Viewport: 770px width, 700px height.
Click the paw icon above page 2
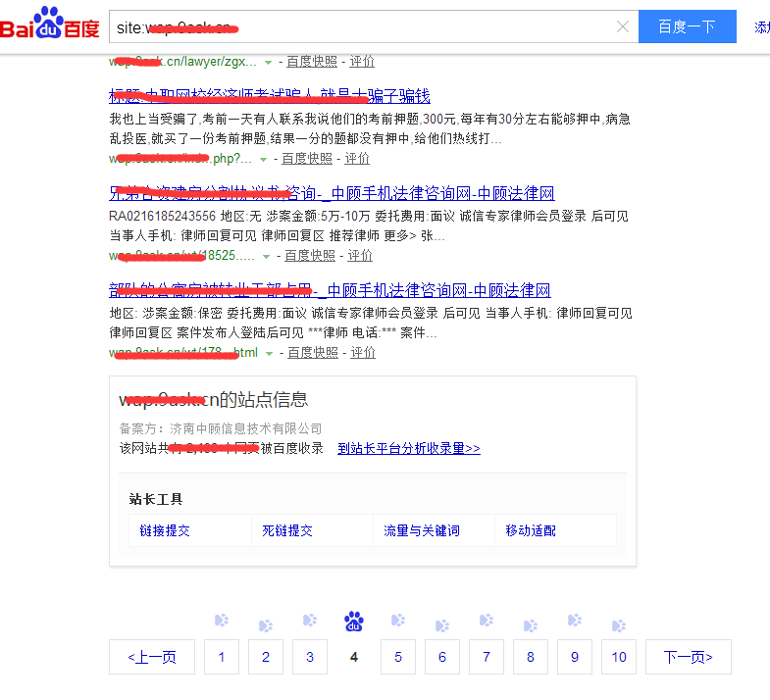click(x=266, y=625)
